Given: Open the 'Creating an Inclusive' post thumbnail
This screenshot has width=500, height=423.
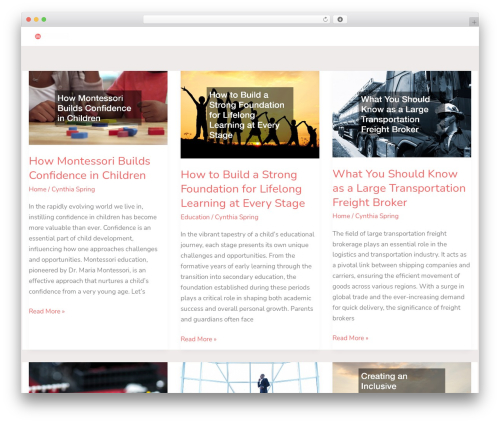Looking at the screenshot, I should [x=401, y=377].
